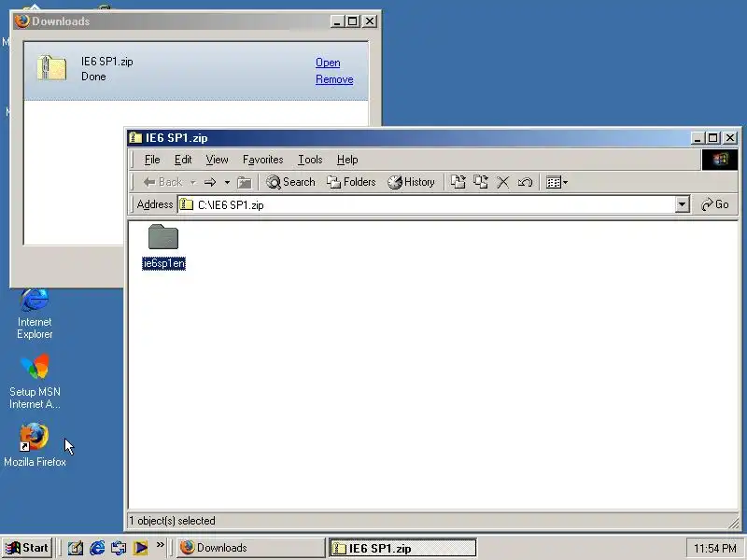This screenshot has width=747, height=560.
Task: Open the Forward history dropdown arrow
Action: click(227, 182)
